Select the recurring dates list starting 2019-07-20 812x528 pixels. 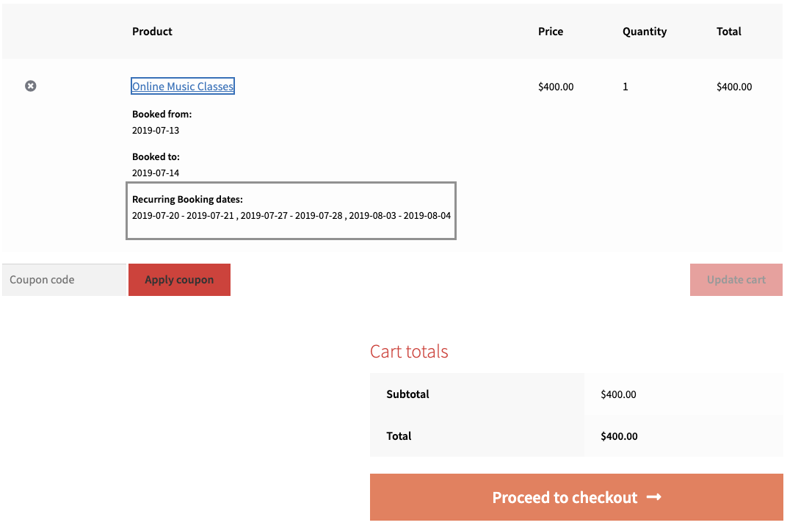pos(291,215)
